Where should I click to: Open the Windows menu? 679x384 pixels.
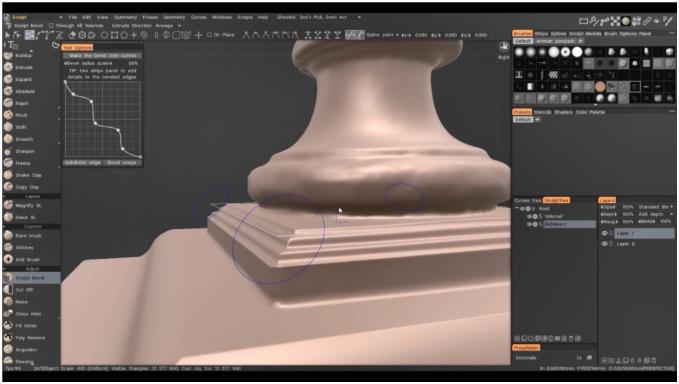(x=222, y=17)
